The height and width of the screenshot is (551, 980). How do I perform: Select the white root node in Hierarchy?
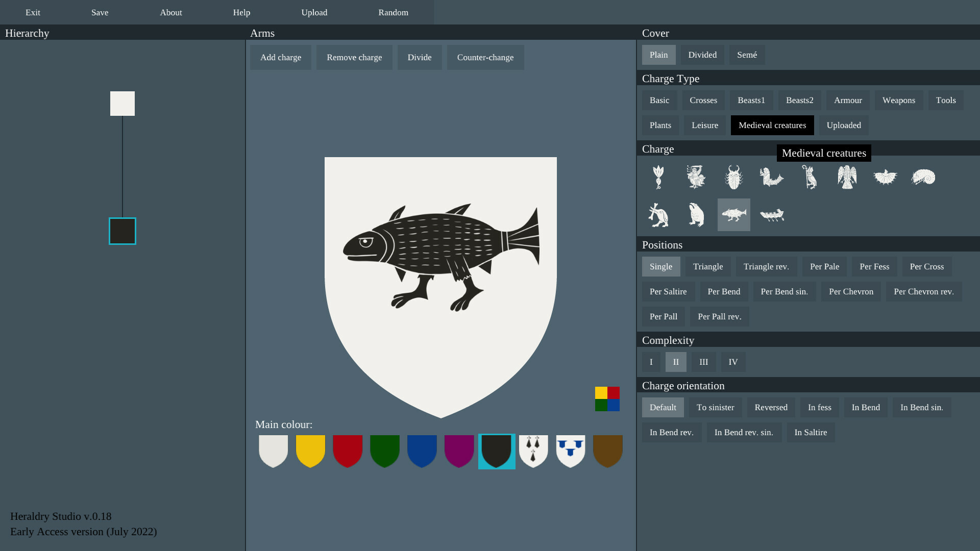pos(122,103)
